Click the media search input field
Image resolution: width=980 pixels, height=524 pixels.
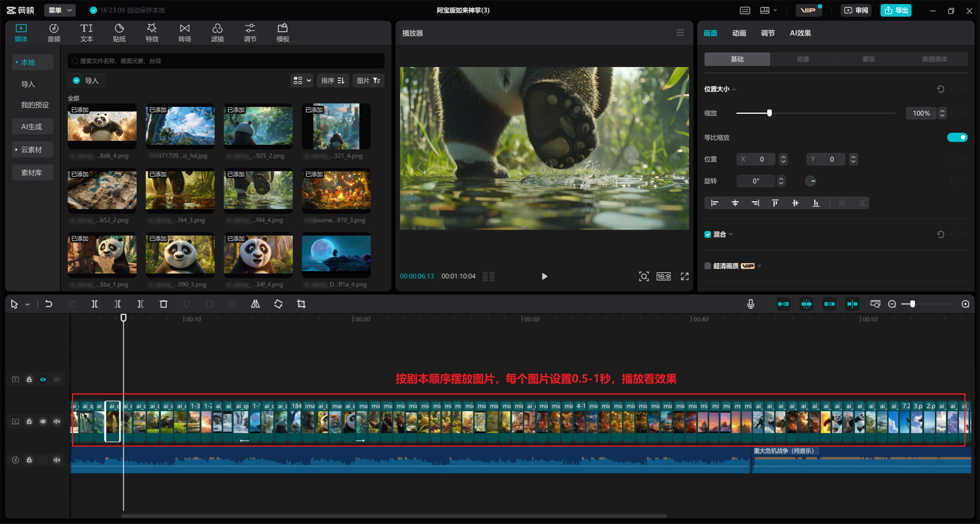tap(226, 61)
